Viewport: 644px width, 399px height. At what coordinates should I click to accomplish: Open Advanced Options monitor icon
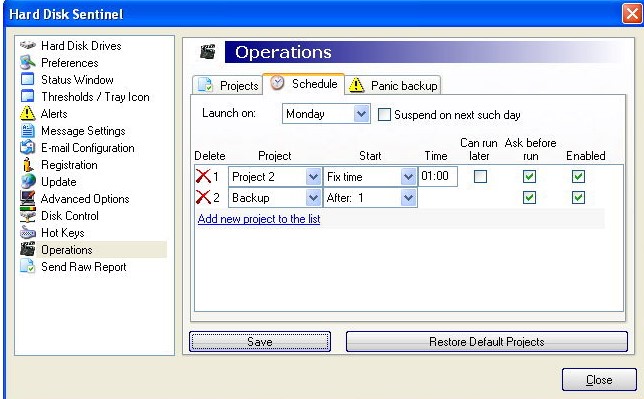pyautogui.click(x=28, y=198)
